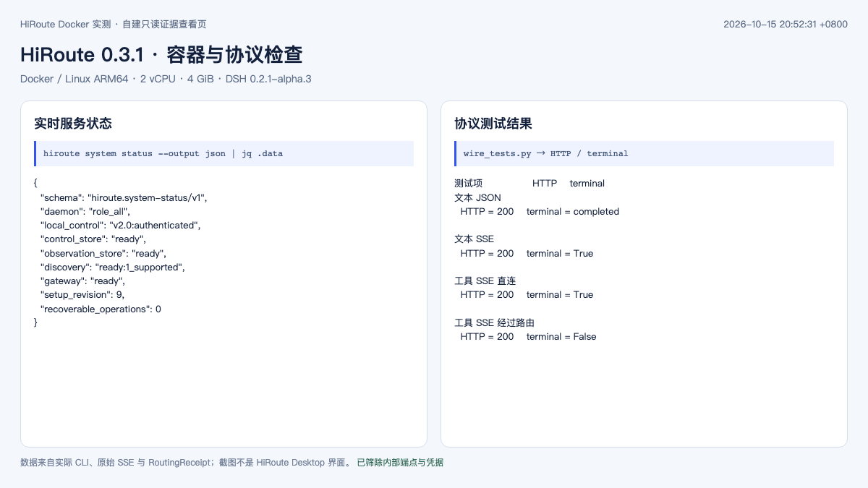Click the subtitle 'Docker / Linux ARM64' line

click(x=166, y=79)
